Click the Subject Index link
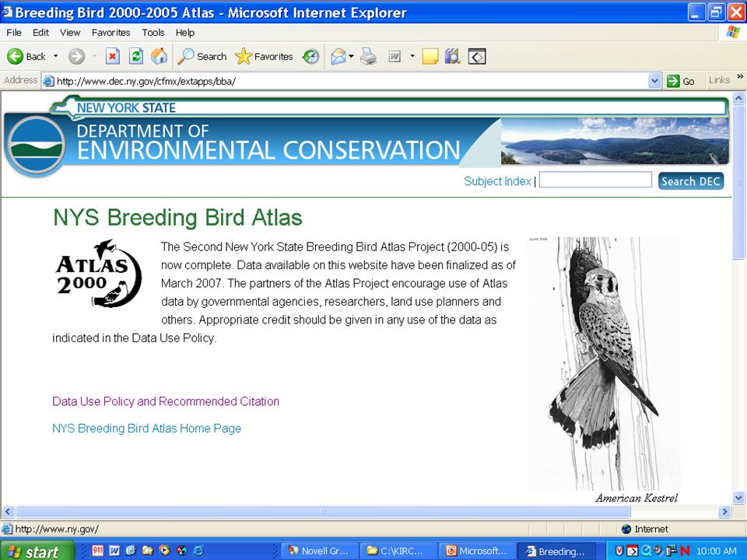The image size is (747, 560). pyautogui.click(x=497, y=181)
